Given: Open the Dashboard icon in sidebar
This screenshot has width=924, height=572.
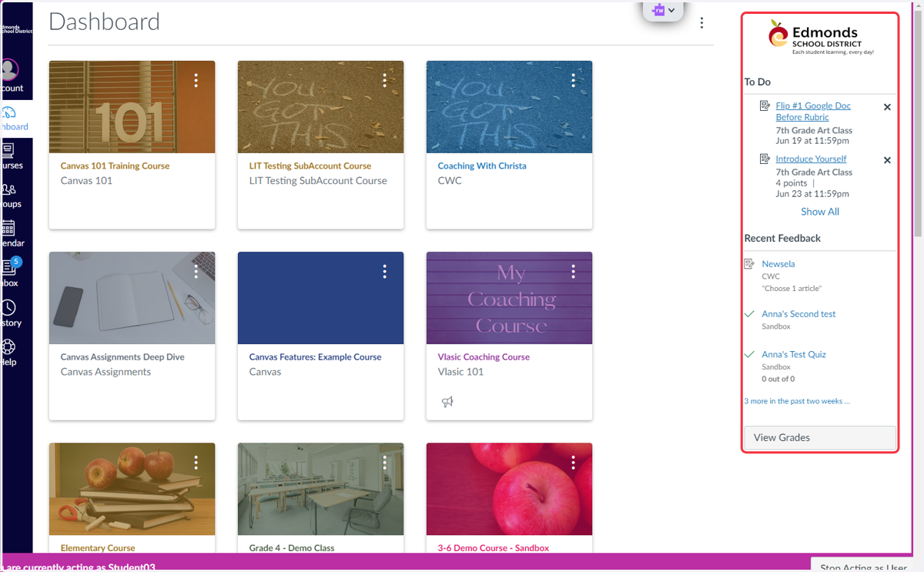Looking at the screenshot, I should pyautogui.click(x=8, y=113).
